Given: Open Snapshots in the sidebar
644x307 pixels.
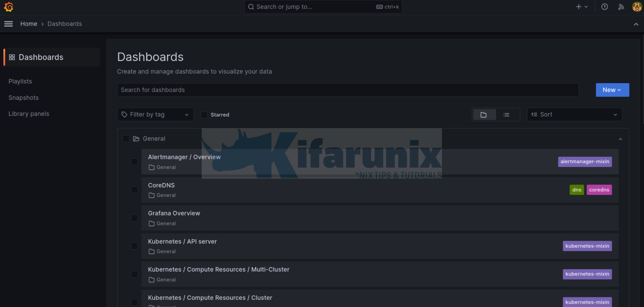Looking at the screenshot, I should point(23,97).
